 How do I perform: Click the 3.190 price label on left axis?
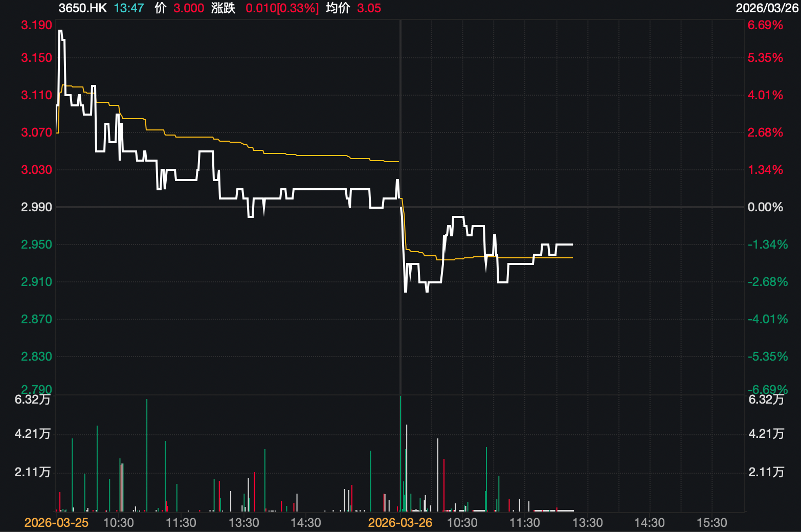36,25
